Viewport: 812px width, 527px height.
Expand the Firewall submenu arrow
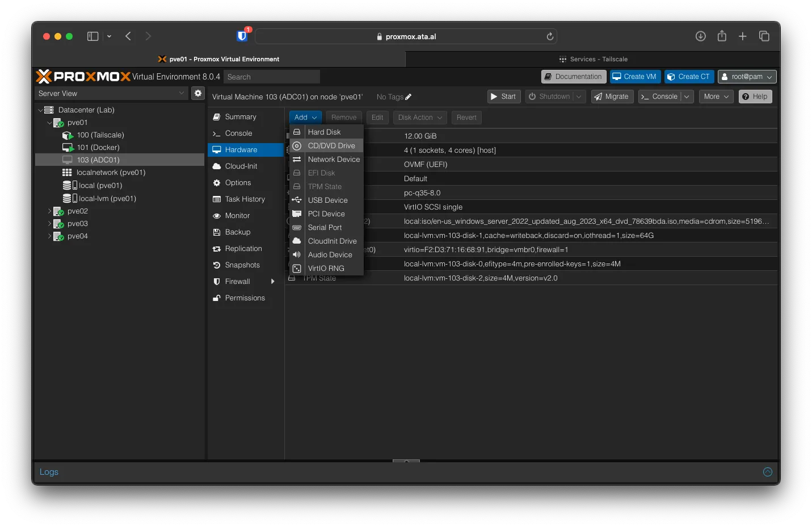(273, 282)
